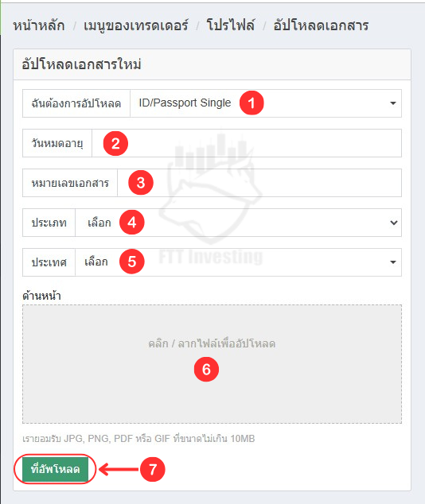This screenshot has height=504, width=425.
Task: Open เมนูของเทรดเดอร์ breadcrumb link
Action: (136, 25)
